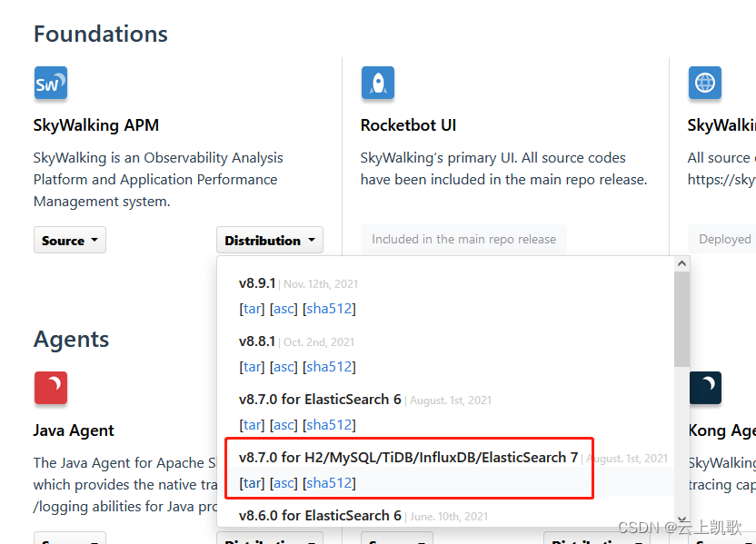This screenshot has width=756, height=544.
Task: Click the Agents section heading
Action: pyautogui.click(x=72, y=340)
